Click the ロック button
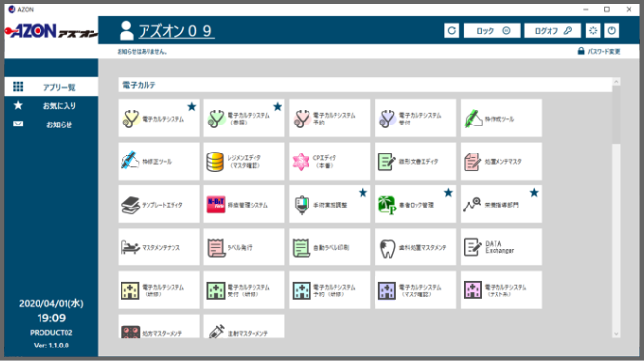 click(492, 31)
